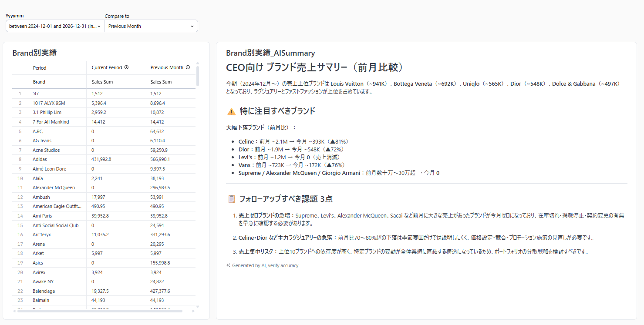Select the Current Period column header
Image resolution: width=644 pixels, height=325 pixels.
click(x=107, y=67)
